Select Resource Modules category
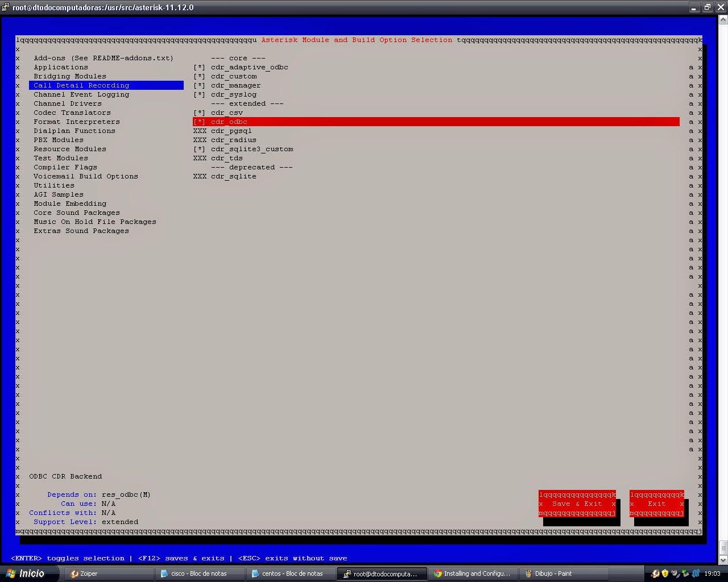This screenshot has width=728, height=582. (x=70, y=149)
